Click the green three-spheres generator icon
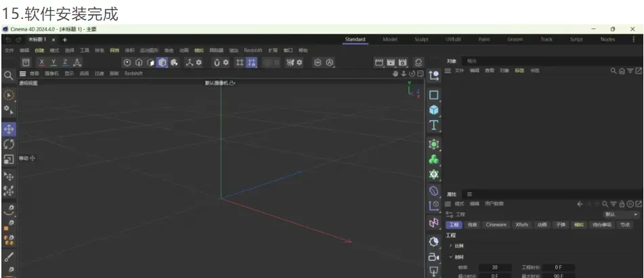This screenshot has height=278, width=644. click(x=433, y=159)
